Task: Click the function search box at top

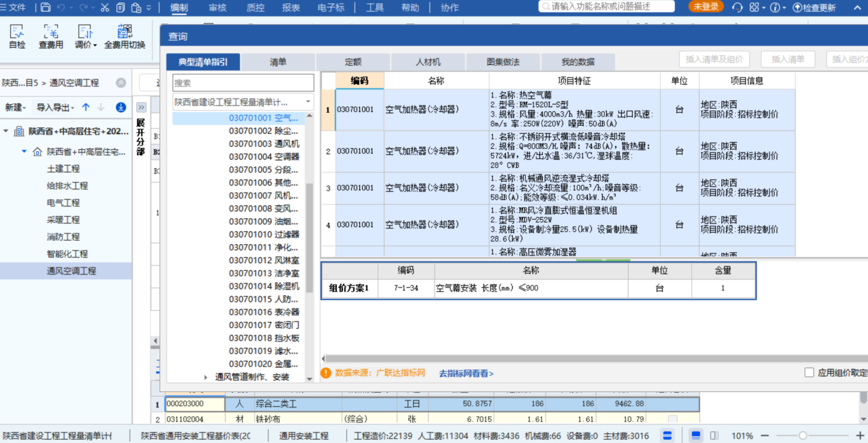Action: pos(607,6)
